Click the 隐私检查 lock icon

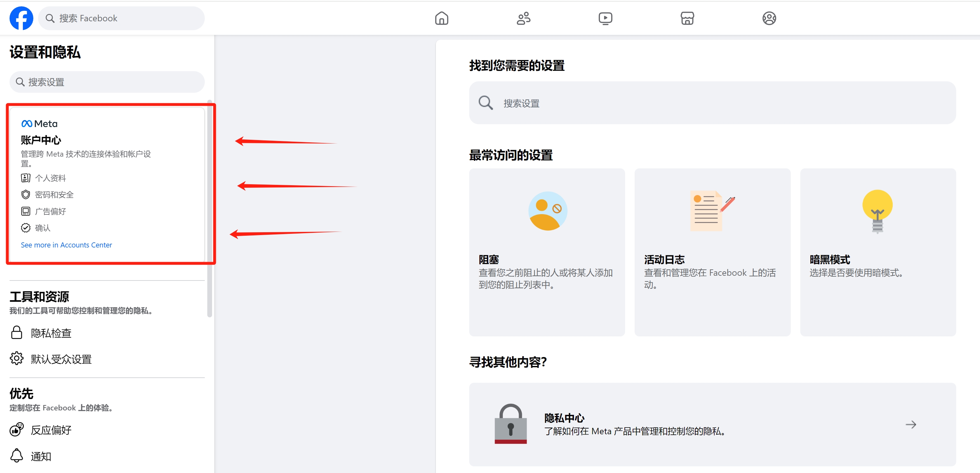17,333
